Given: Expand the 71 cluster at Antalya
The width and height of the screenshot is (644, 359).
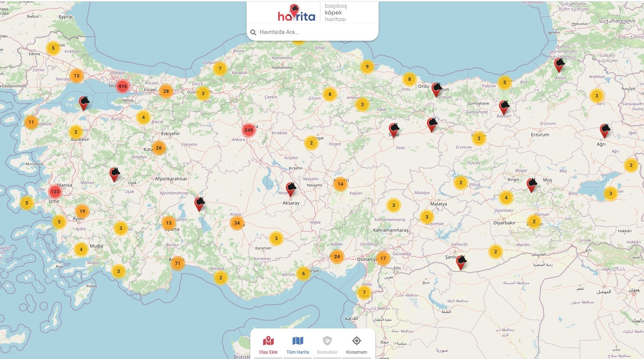Looking at the screenshot, I should pos(177,263).
